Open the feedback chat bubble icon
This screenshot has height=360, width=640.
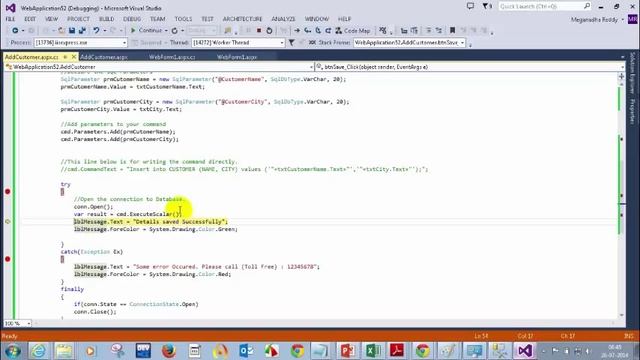(470, 6)
